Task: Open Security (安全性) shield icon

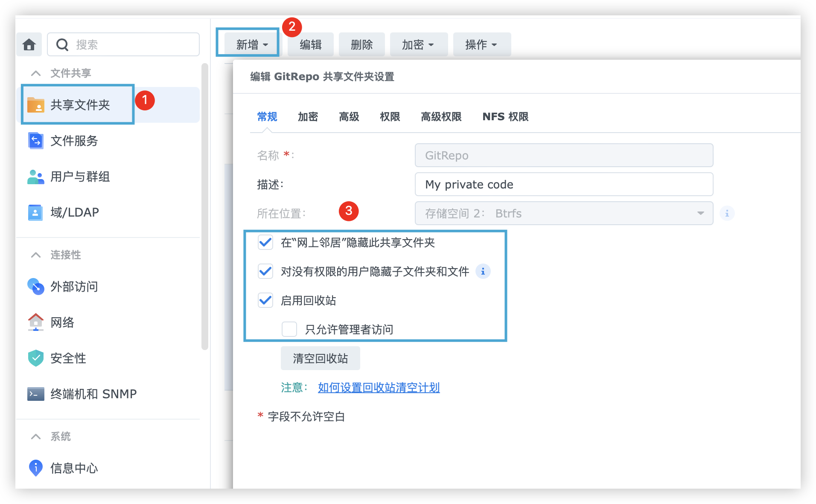Action: point(35,358)
